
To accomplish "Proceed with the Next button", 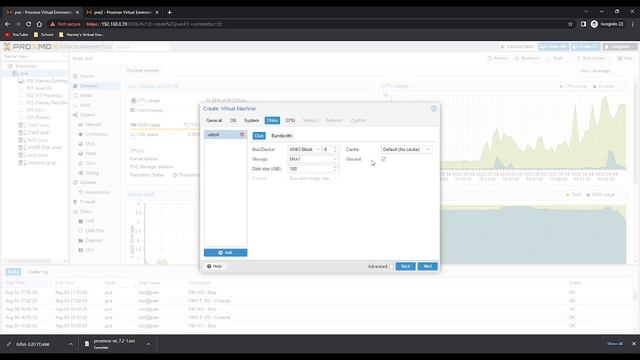I will point(427,267).
